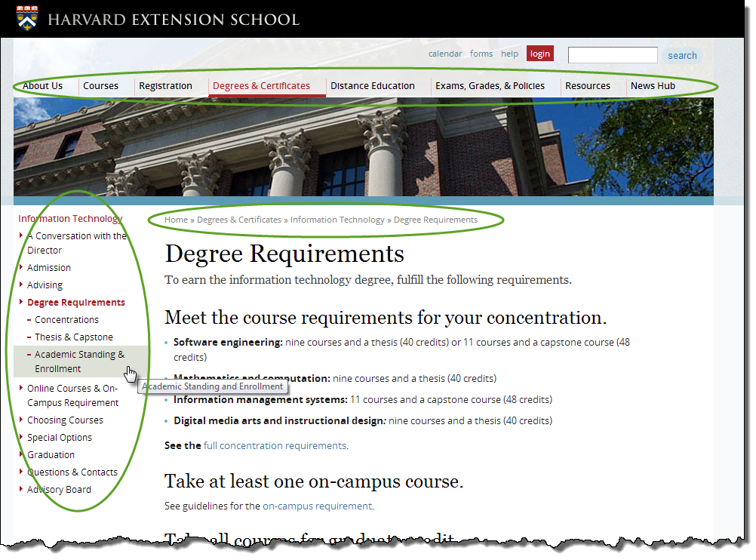
Task: Follow the Degrees & Certificates breadcrumb link
Action: pos(239,220)
